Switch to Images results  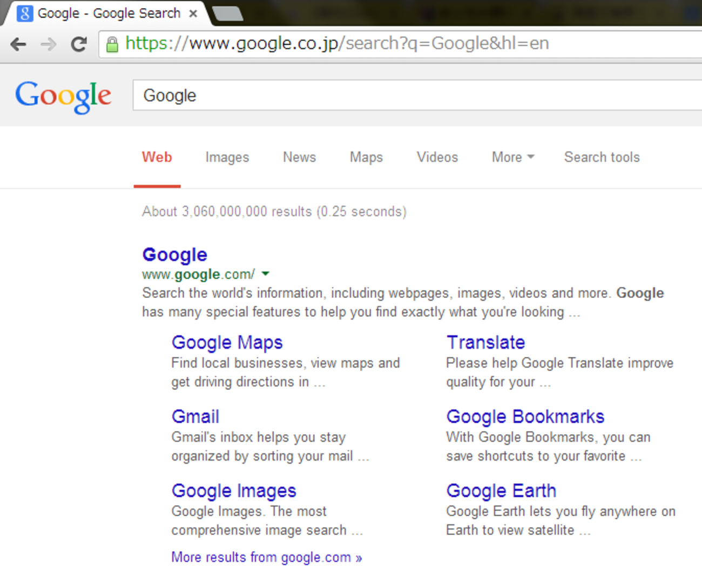point(227,157)
